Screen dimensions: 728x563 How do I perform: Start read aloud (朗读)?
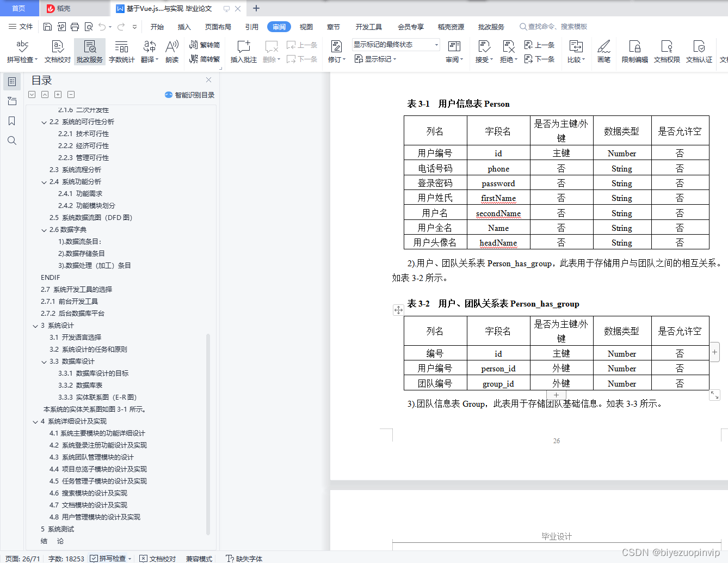click(x=172, y=52)
